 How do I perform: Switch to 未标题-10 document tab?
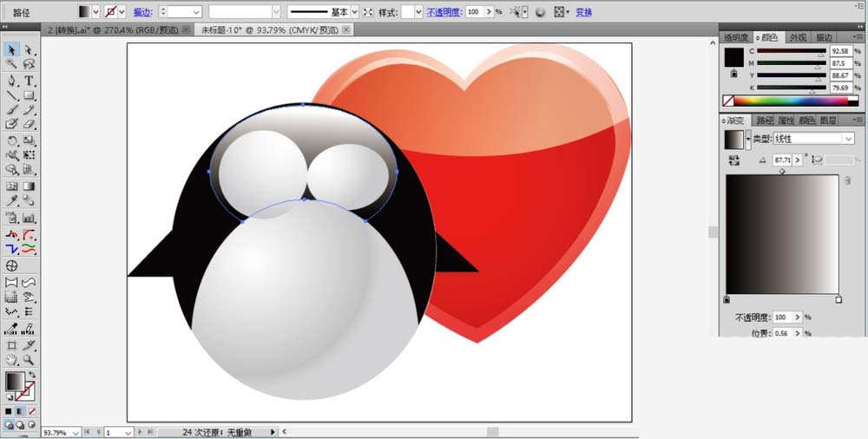pyautogui.click(x=270, y=29)
